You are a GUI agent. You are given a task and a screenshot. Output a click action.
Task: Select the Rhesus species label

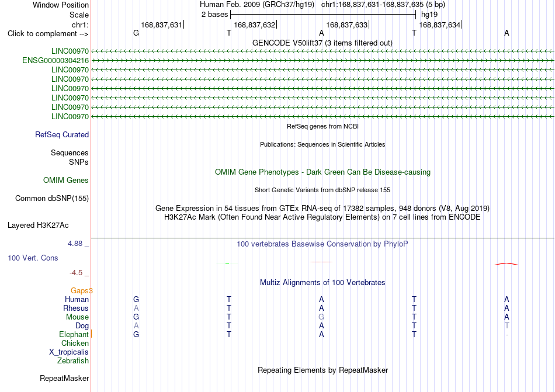76,308
